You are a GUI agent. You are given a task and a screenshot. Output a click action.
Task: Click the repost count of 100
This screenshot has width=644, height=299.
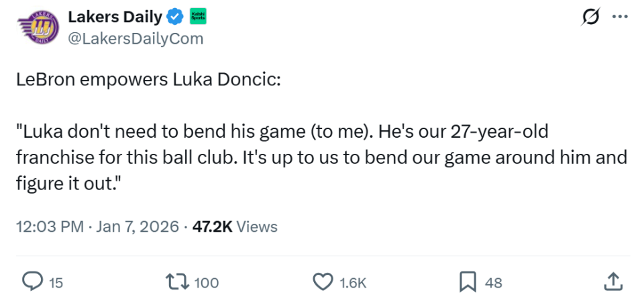click(206, 283)
